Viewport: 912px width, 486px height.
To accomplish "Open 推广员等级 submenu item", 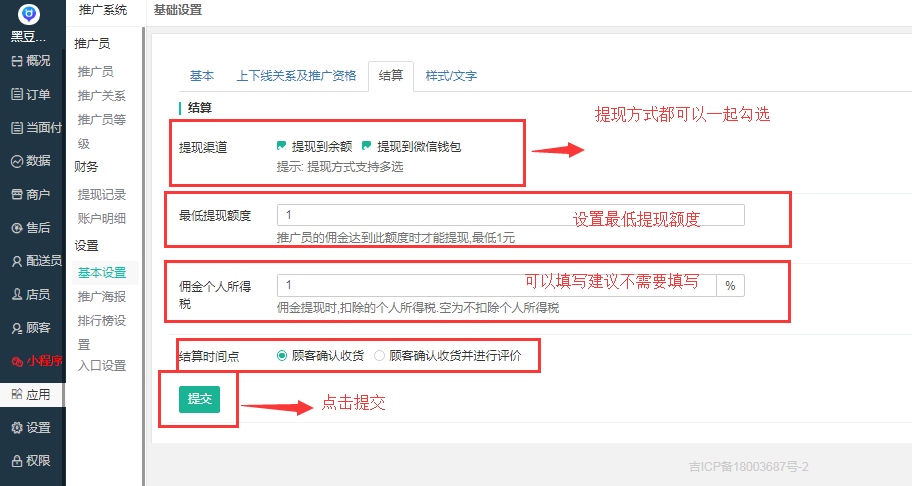I will pyautogui.click(x=102, y=131).
